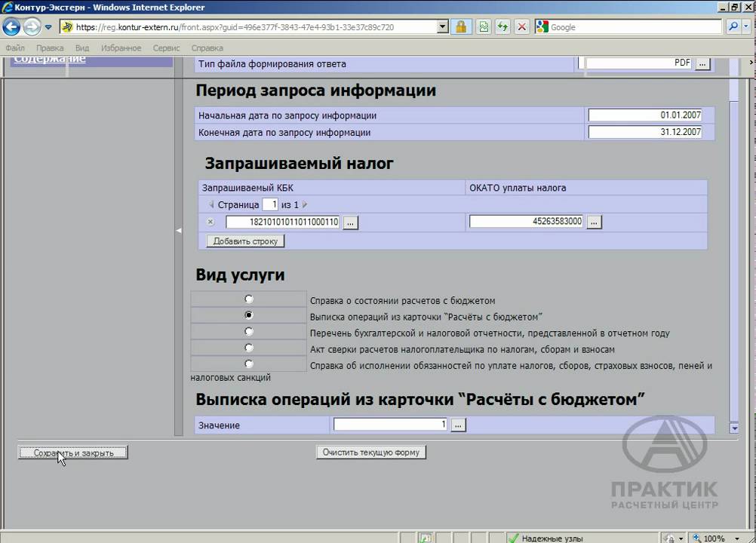The width and height of the screenshot is (756, 543).
Task: Select Справка об исполнении обязанностей radio
Action: 249,364
